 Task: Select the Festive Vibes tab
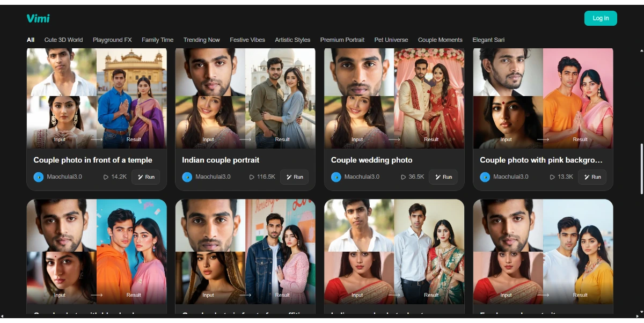pyautogui.click(x=247, y=40)
